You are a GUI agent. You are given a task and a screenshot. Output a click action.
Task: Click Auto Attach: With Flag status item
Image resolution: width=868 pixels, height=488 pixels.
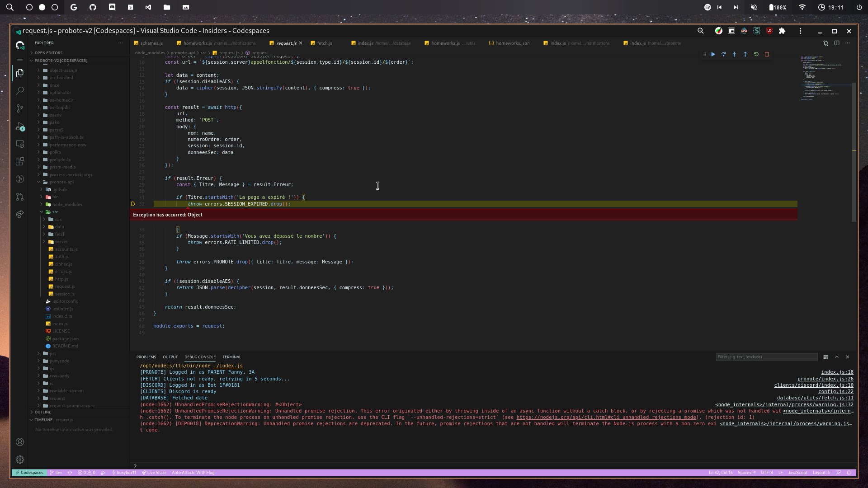(193, 472)
